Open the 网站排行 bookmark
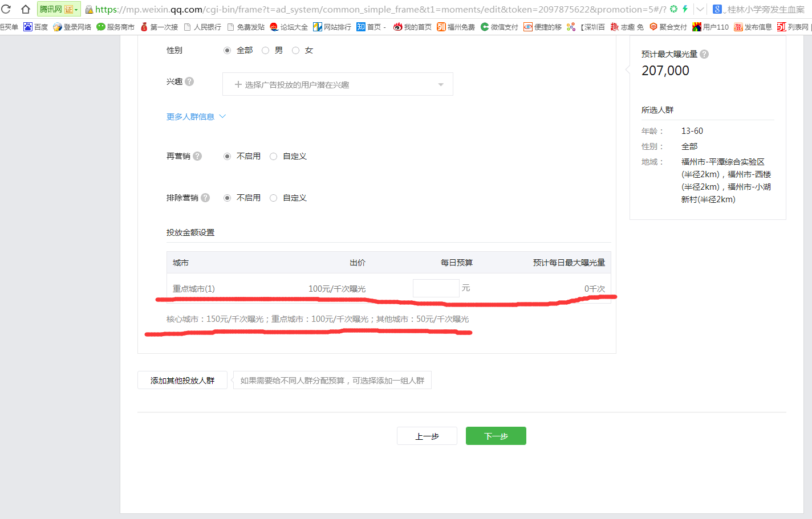Screen dimensions: 812x519 click(332, 27)
